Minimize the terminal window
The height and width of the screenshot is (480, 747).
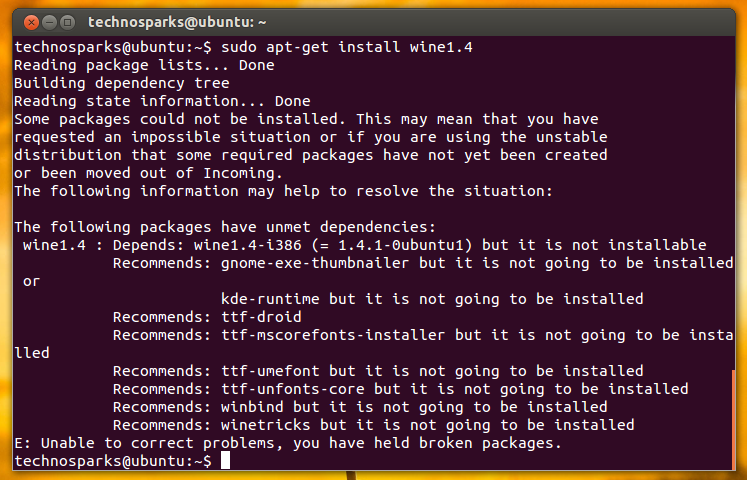tap(50, 22)
